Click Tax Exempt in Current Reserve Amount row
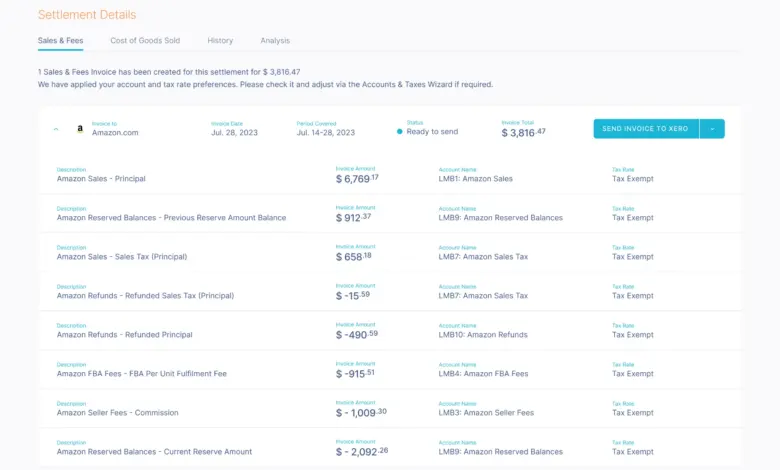The image size is (780, 470). [x=633, y=452]
